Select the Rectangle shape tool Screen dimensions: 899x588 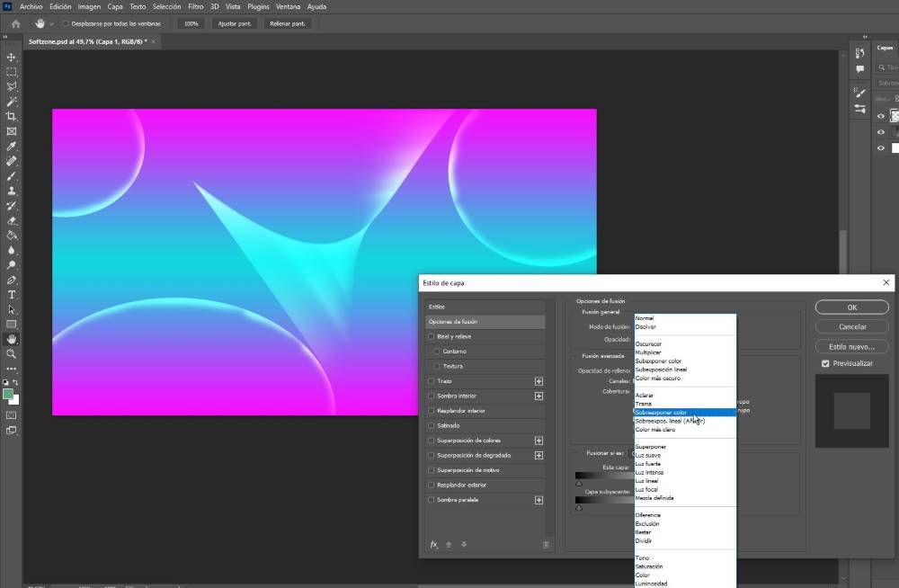click(x=11, y=324)
